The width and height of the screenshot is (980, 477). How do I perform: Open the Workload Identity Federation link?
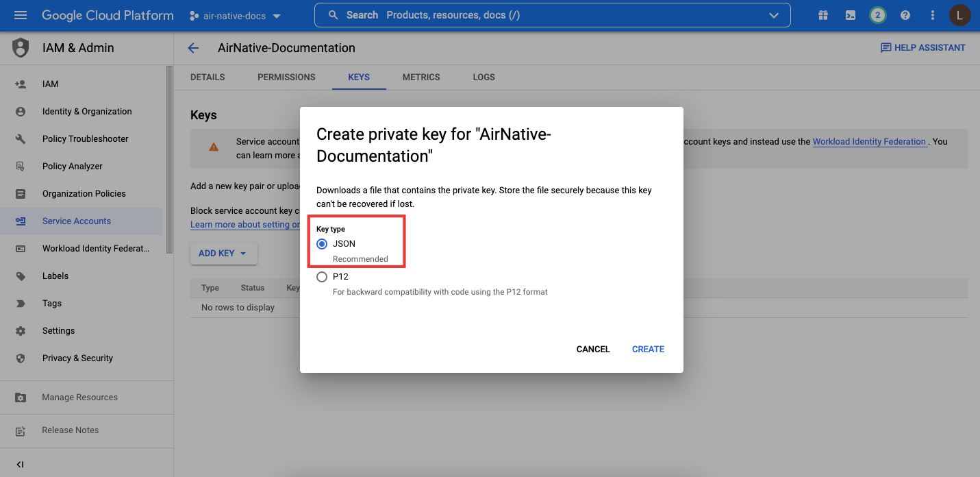pyautogui.click(x=869, y=142)
